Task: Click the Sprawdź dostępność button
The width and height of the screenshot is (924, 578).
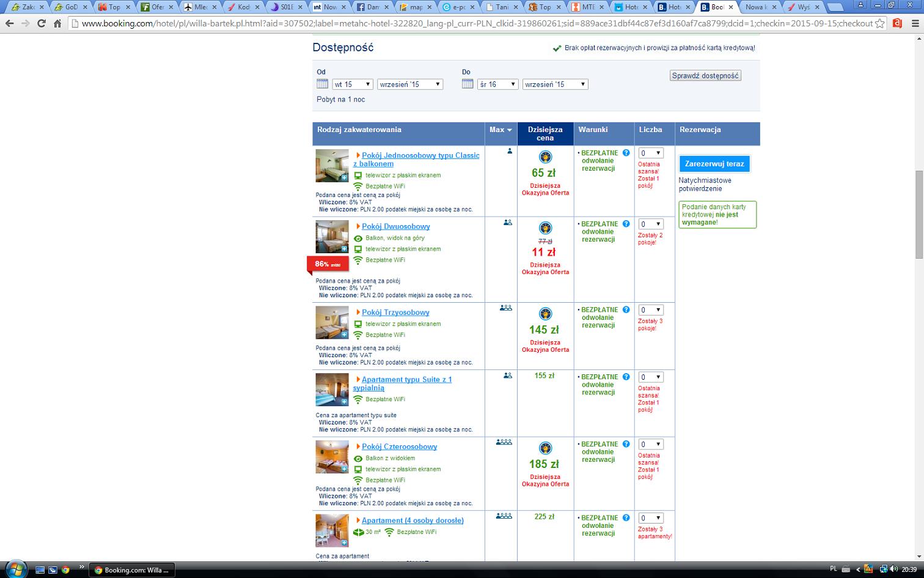Action: coord(705,76)
